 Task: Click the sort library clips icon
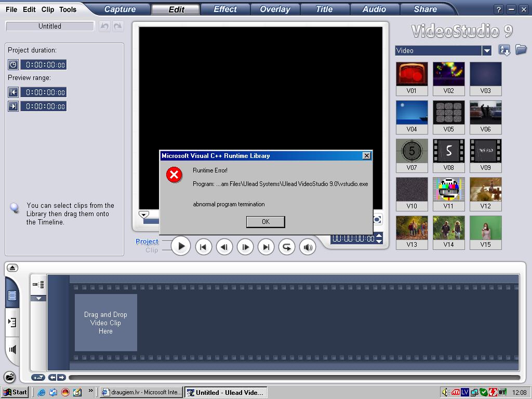(x=504, y=50)
